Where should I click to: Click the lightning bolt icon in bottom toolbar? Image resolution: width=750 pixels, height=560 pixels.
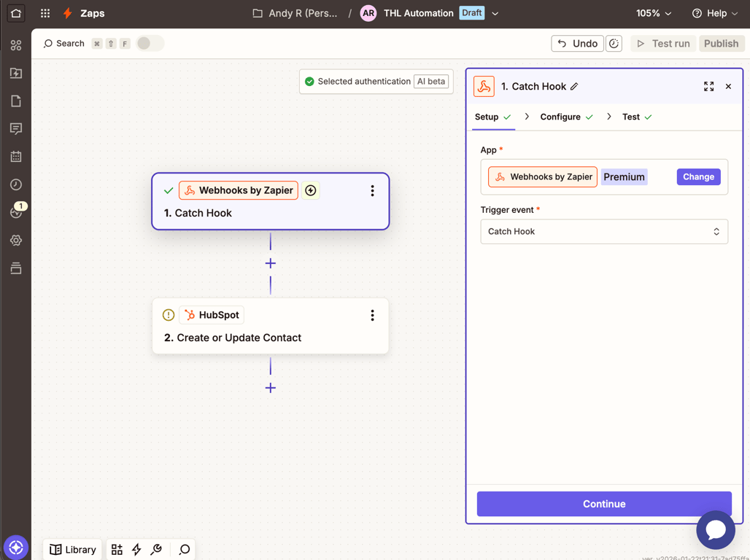(x=136, y=550)
